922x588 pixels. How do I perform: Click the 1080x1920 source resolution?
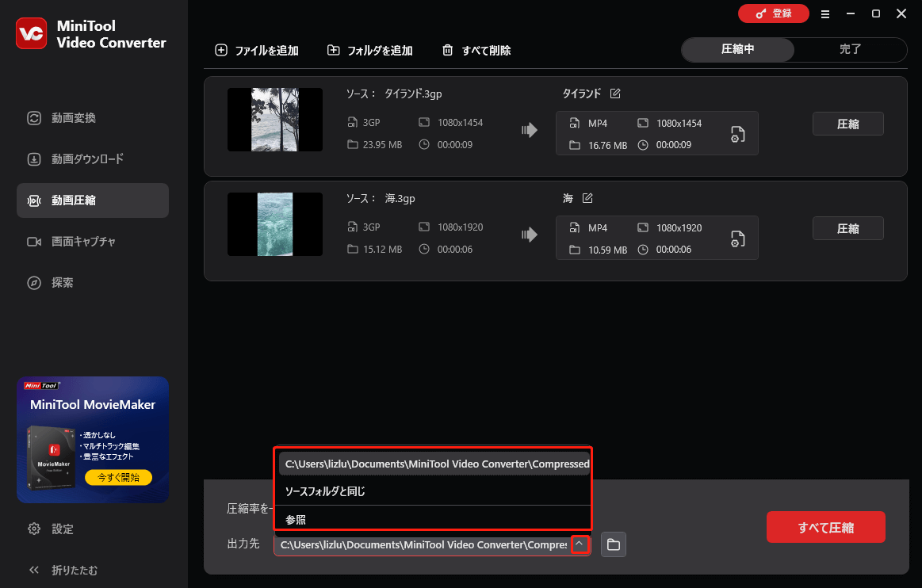pos(460,227)
